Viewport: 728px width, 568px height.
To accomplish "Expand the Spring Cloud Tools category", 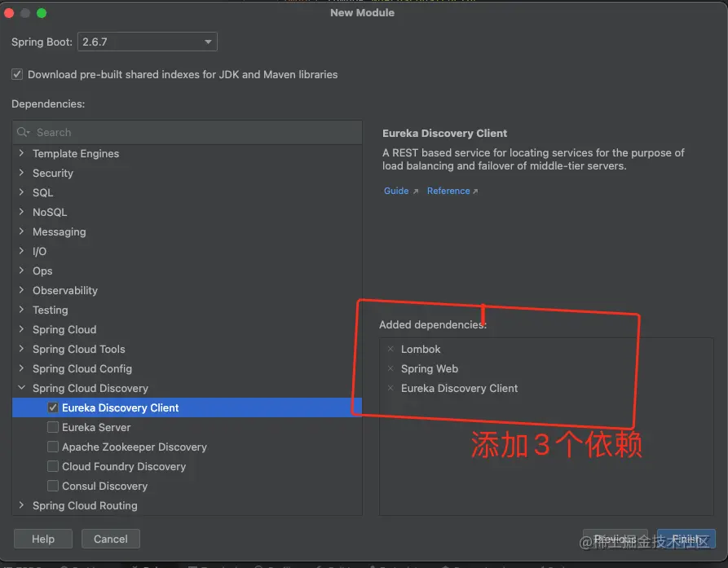I will [x=21, y=349].
